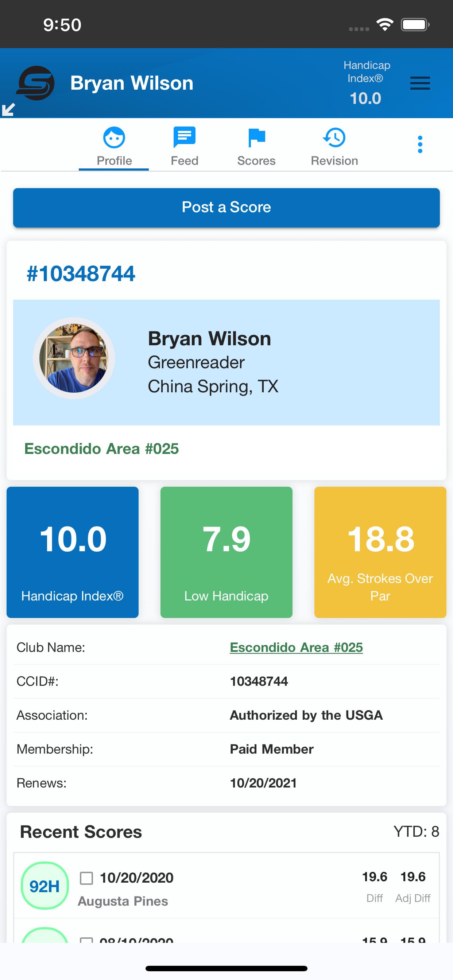
Task: Tap the app logo in the header
Action: point(35,83)
